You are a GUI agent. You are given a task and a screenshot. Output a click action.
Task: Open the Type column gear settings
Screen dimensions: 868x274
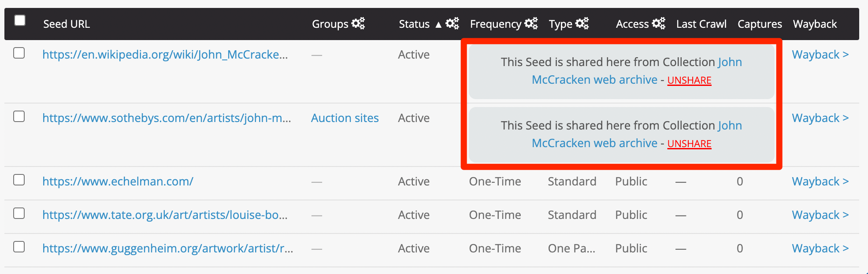tap(582, 23)
